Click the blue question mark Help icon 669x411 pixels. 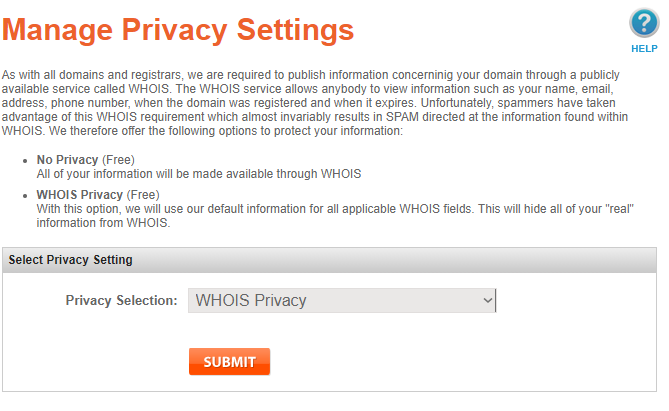[x=643, y=24]
